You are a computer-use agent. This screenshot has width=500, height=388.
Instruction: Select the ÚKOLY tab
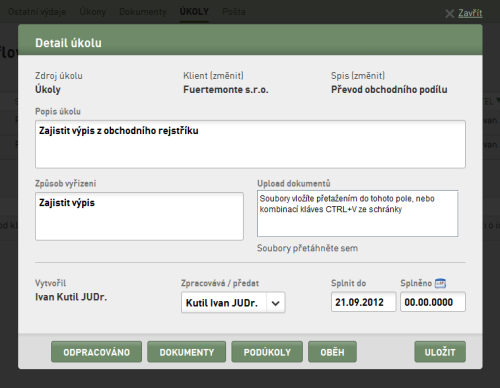pyautogui.click(x=194, y=12)
